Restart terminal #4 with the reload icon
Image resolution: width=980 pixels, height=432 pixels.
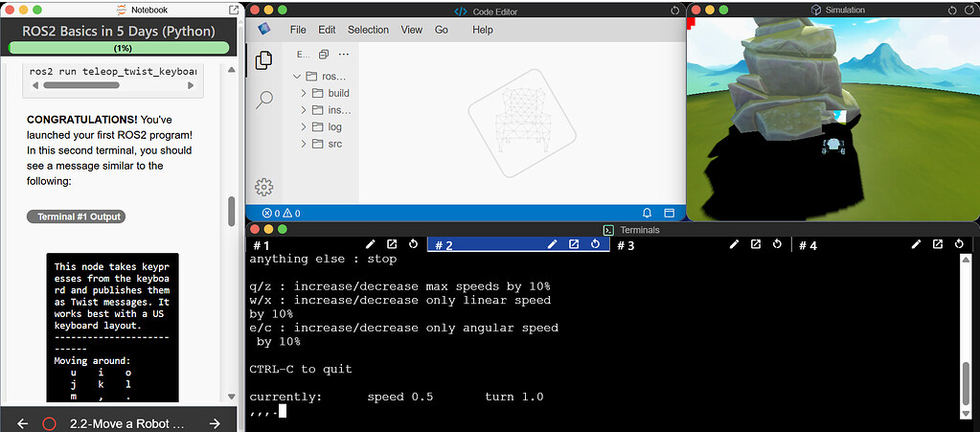pos(959,244)
